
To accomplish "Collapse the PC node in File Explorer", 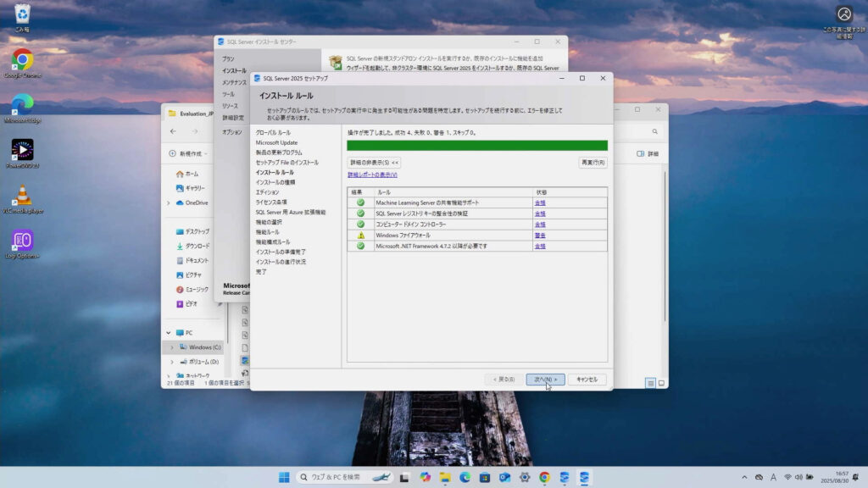I will tap(169, 333).
